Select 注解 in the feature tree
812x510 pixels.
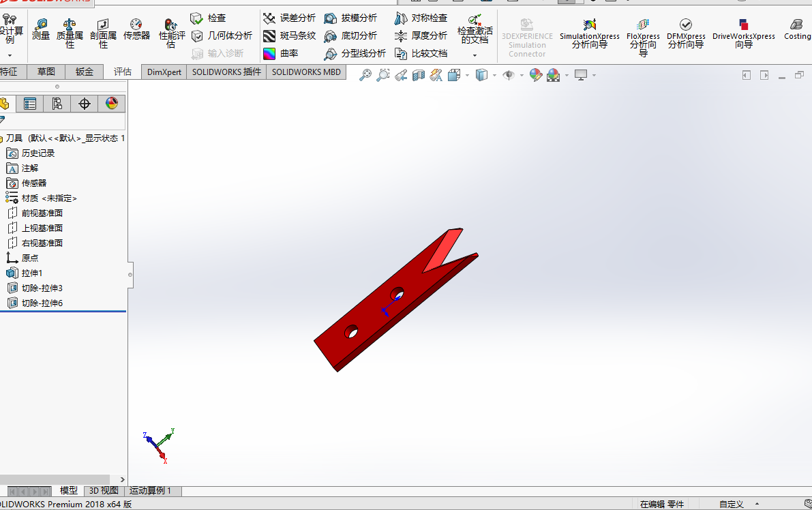pos(22,168)
